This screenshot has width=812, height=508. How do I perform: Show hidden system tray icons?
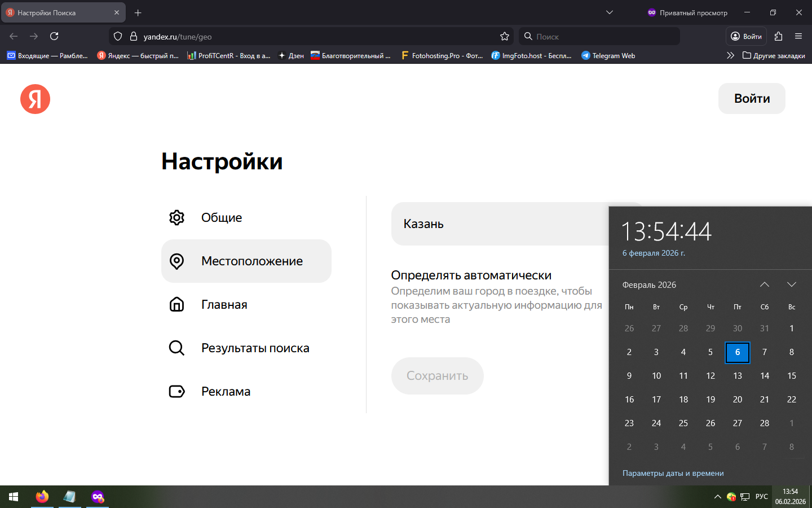click(717, 497)
